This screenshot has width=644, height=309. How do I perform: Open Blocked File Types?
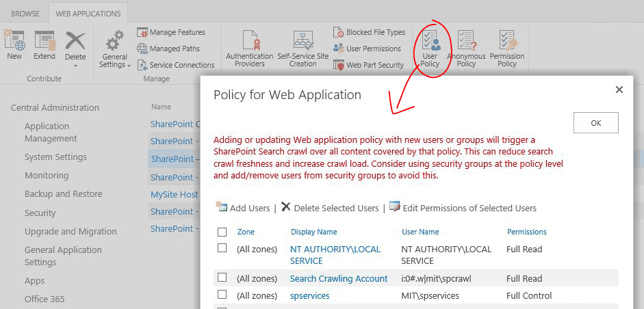coord(370,32)
